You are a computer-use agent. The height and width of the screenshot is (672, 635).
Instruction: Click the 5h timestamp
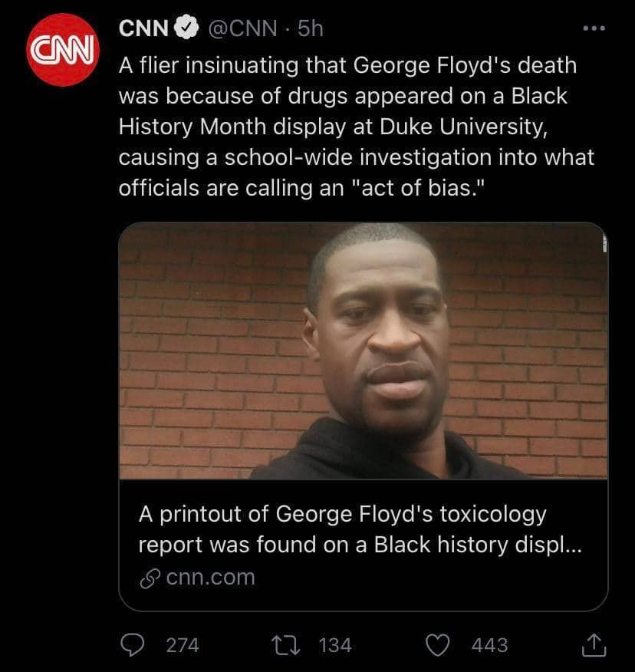tap(310, 29)
